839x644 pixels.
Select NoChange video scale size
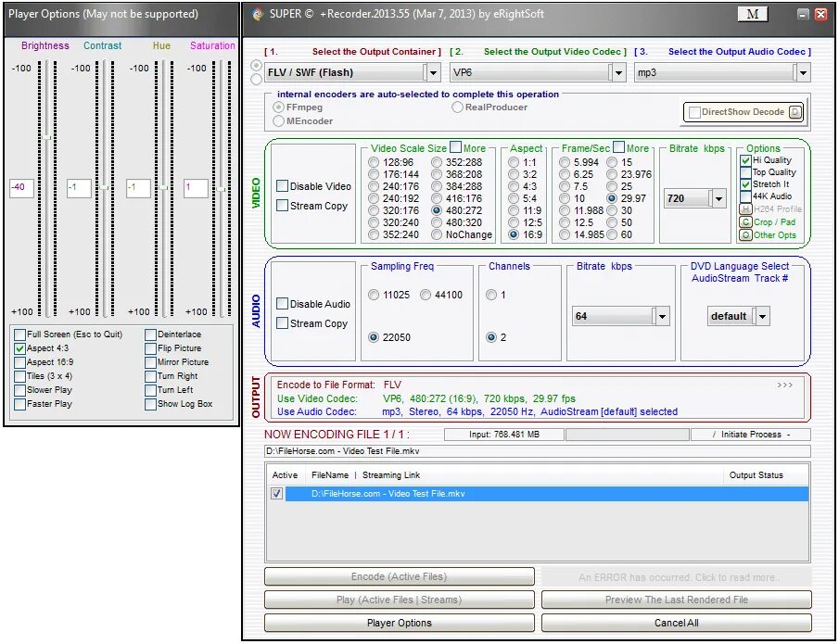[437, 234]
